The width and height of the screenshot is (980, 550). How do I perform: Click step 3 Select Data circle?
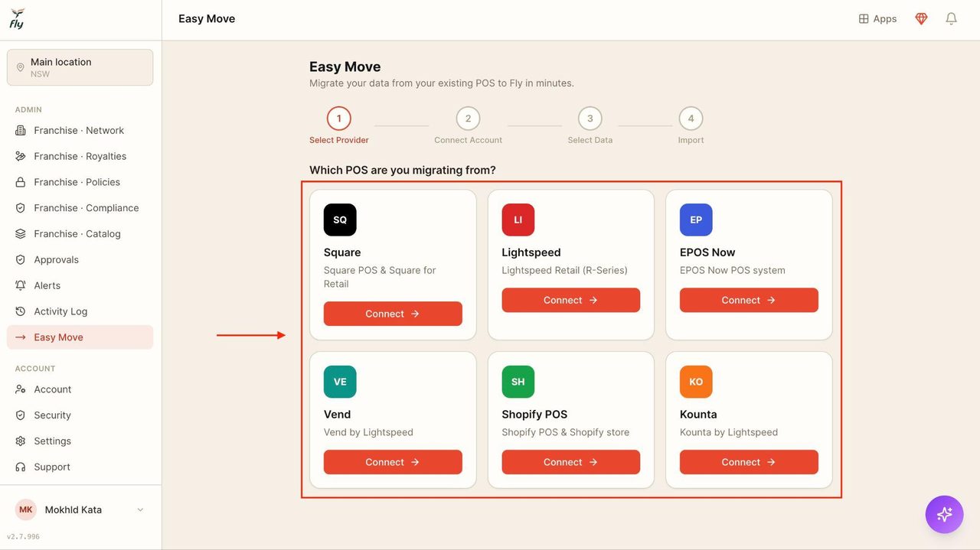[590, 119]
